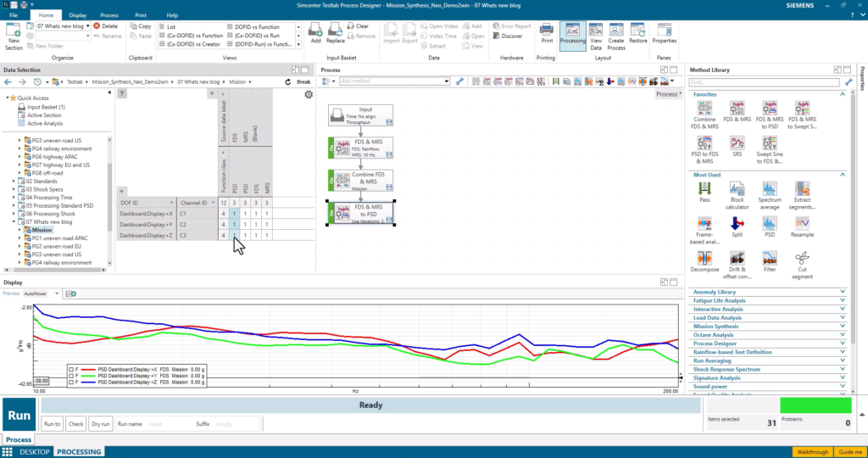This screenshot has width=868, height=458.
Task: Click the Dry run button
Action: (x=101, y=423)
